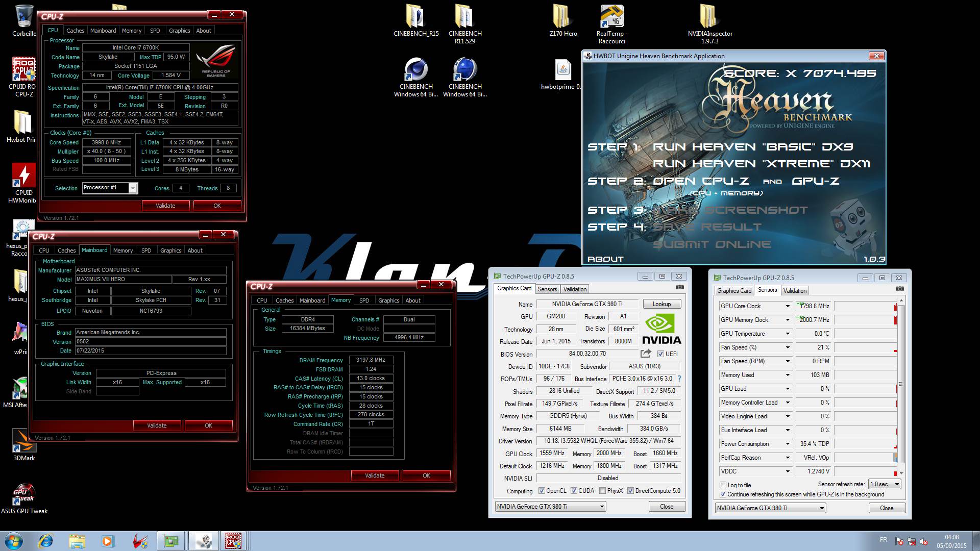Switch to Graphics tab in CPU-Z Memory window

[388, 300]
